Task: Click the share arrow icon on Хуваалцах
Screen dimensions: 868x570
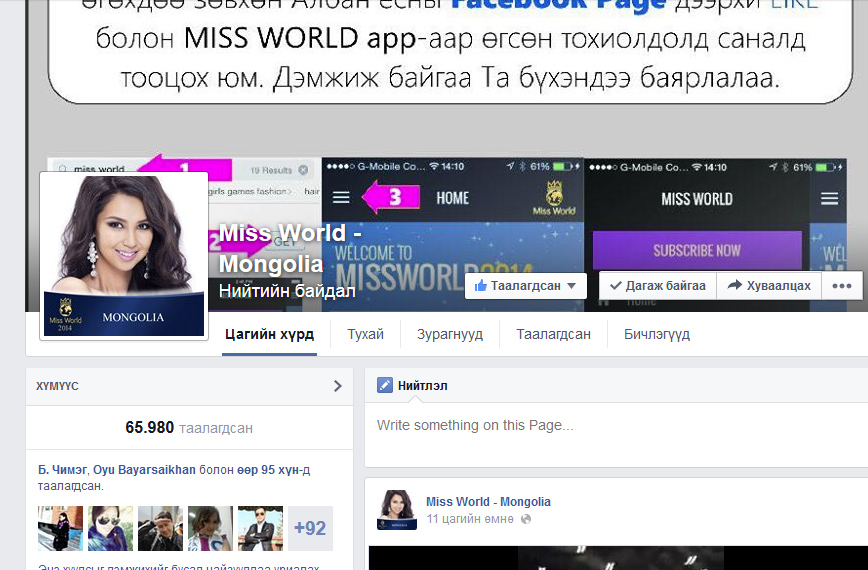Action: pos(735,285)
